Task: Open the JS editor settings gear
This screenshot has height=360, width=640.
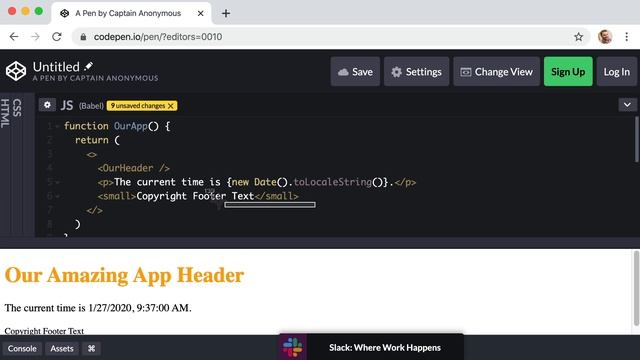Action: point(47,105)
